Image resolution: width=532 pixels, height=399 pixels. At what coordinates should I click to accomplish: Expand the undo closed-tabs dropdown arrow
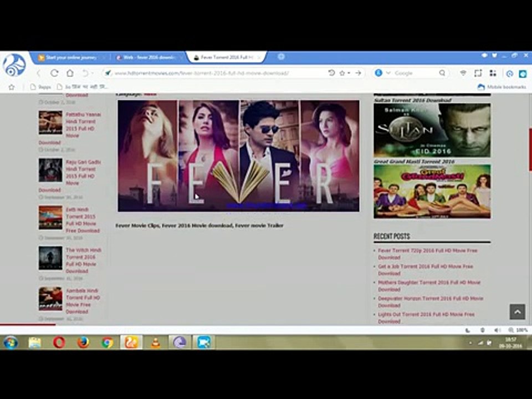93,73
